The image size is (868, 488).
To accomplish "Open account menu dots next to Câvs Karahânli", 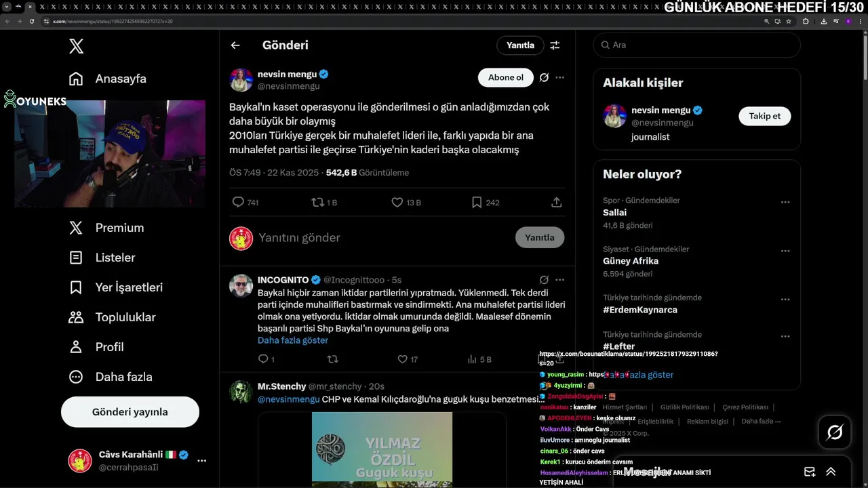I will 201,461.
